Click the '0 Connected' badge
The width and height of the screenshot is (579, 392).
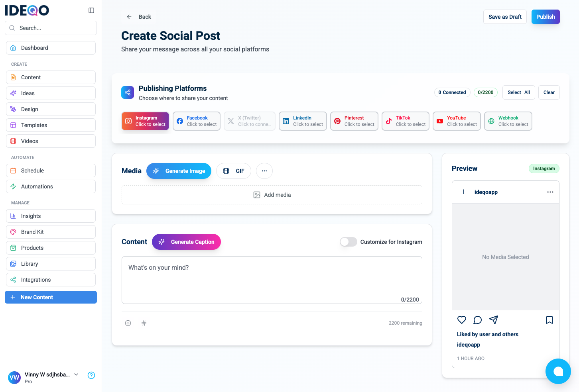(452, 92)
